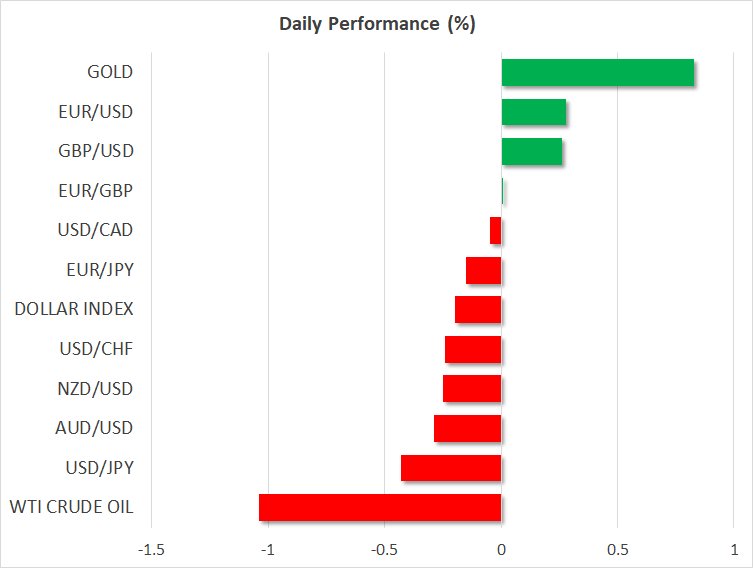Screen dimensions: 753x568
Task: Click the red USD/JPY bar
Action: (x=451, y=468)
